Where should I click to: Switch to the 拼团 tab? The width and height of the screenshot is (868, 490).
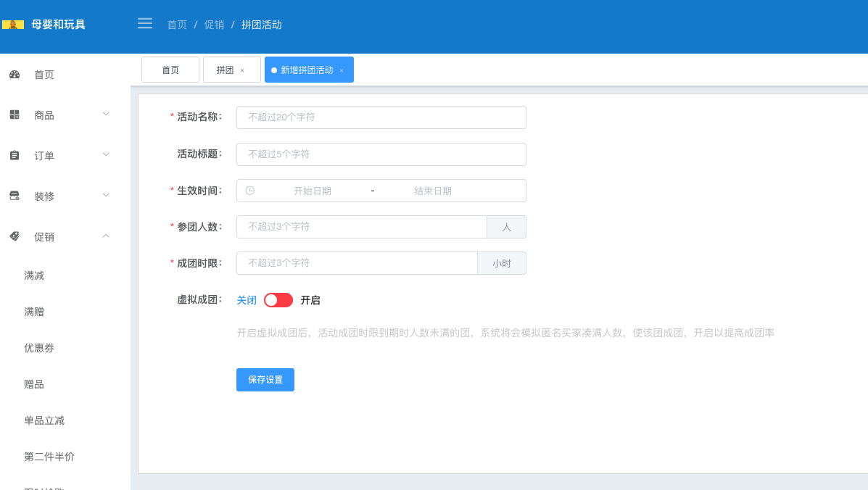(232, 70)
